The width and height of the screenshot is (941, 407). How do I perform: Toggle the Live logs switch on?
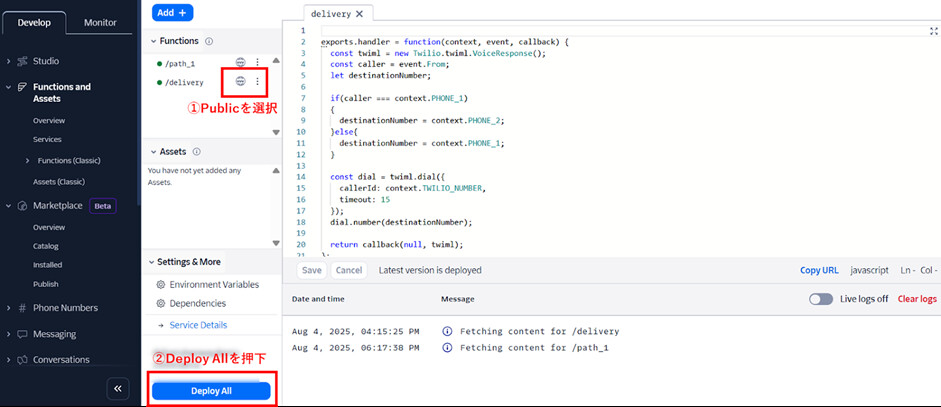821,299
